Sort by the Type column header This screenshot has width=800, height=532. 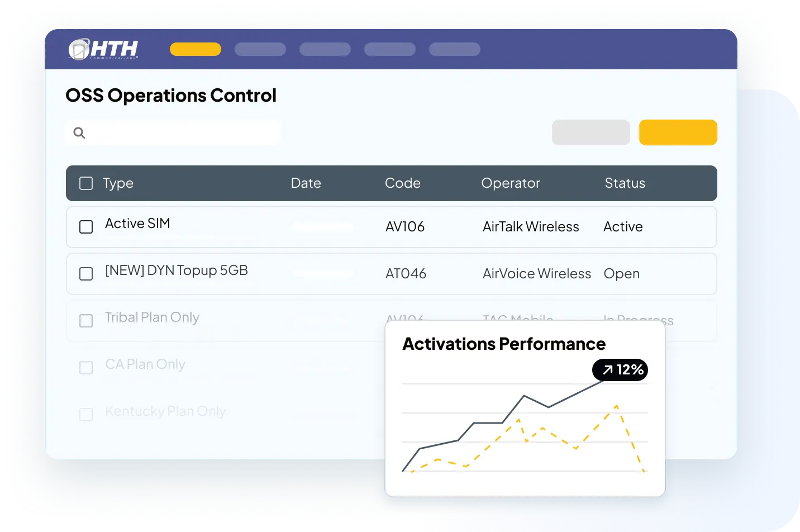pyautogui.click(x=118, y=183)
